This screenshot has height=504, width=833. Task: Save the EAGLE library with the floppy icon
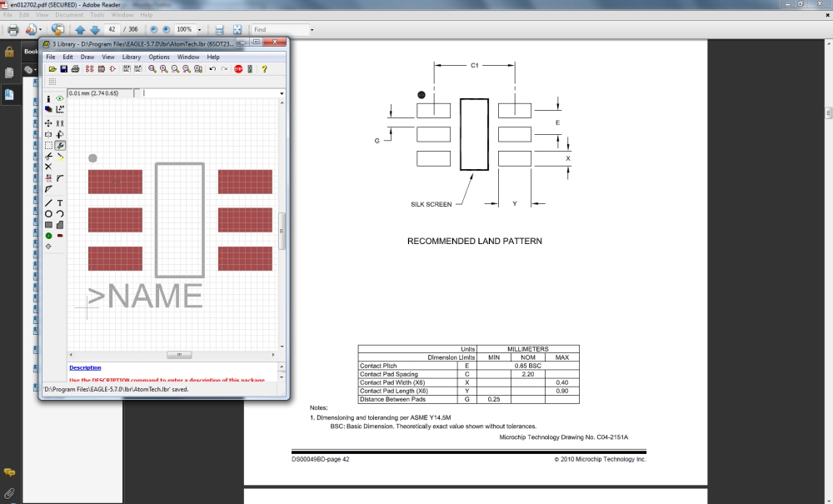64,69
